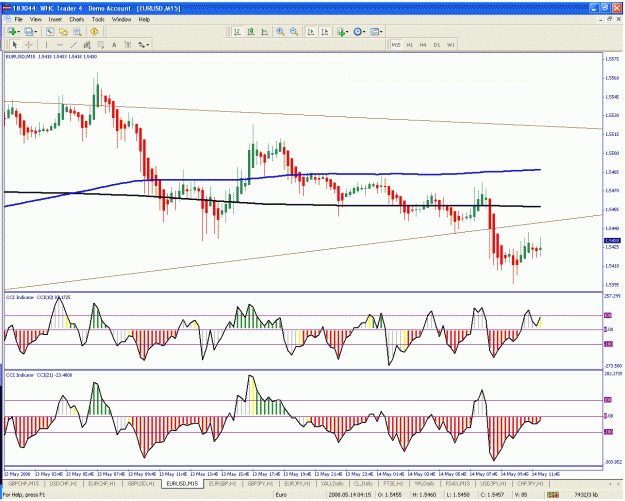Zoom out of the chart

(x=294, y=31)
